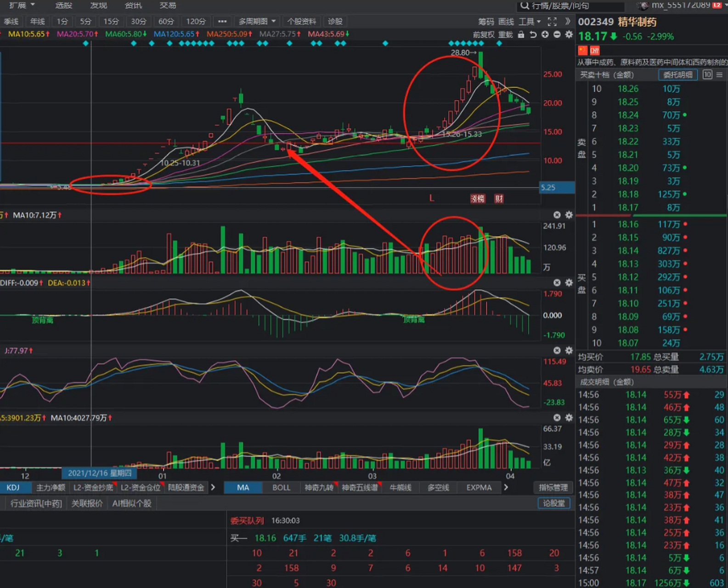The image size is (728, 588).
Task: Open 行业资讯[中药] tab
Action: click(x=36, y=503)
